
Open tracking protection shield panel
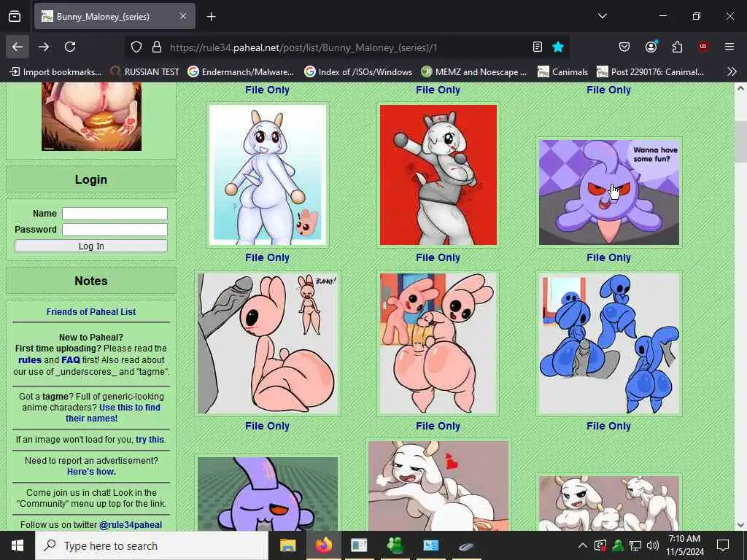point(136,47)
